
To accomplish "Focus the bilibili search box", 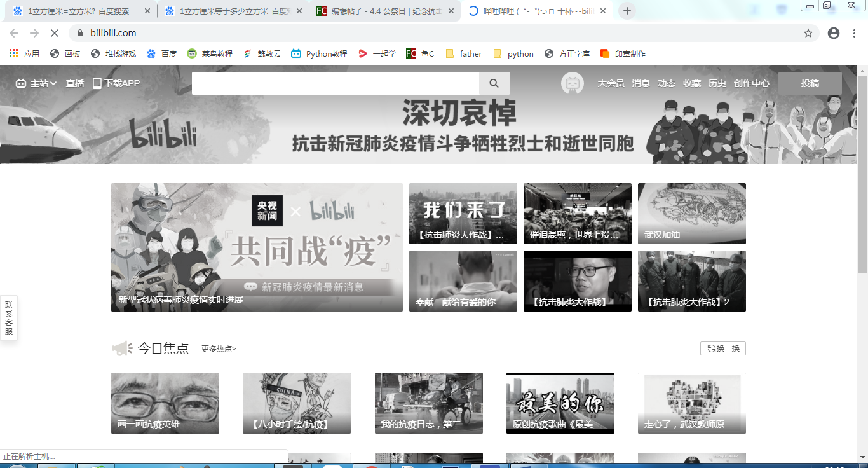I will coord(336,83).
